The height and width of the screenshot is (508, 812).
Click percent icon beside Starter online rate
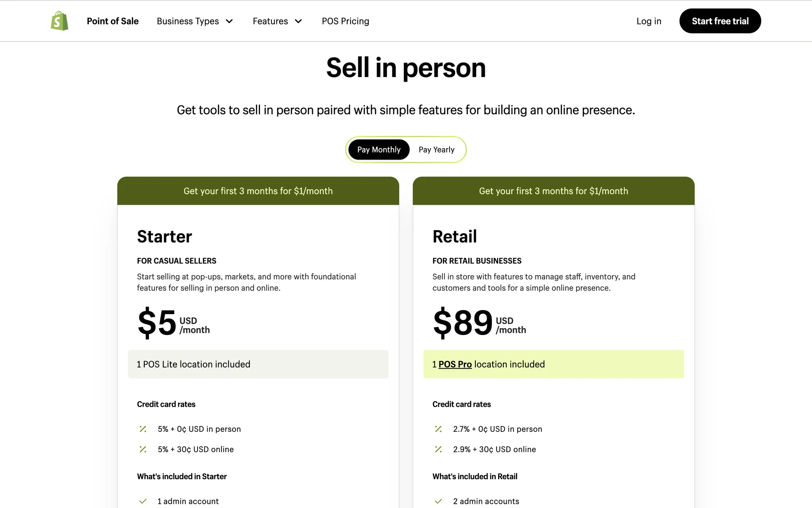tap(143, 449)
